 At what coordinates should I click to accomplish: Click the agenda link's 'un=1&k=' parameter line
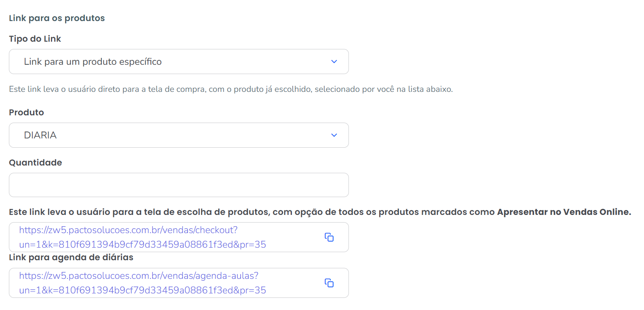coord(142,291)
